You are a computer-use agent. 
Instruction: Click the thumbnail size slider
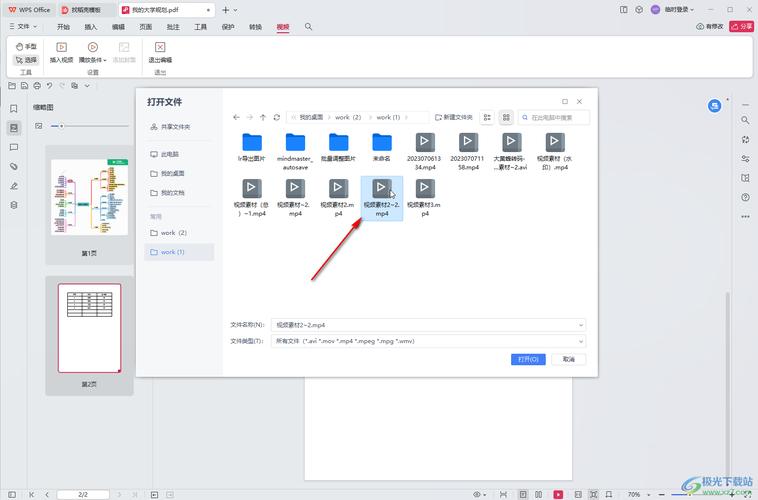(89, 126)
